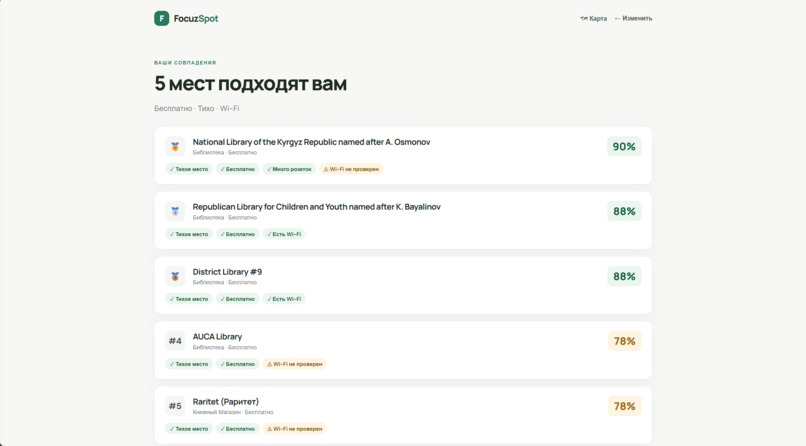Screen dimensions: 806x446
Task: Open AUCA Library title
Action: pyautogui.click(x=217, y=337)
